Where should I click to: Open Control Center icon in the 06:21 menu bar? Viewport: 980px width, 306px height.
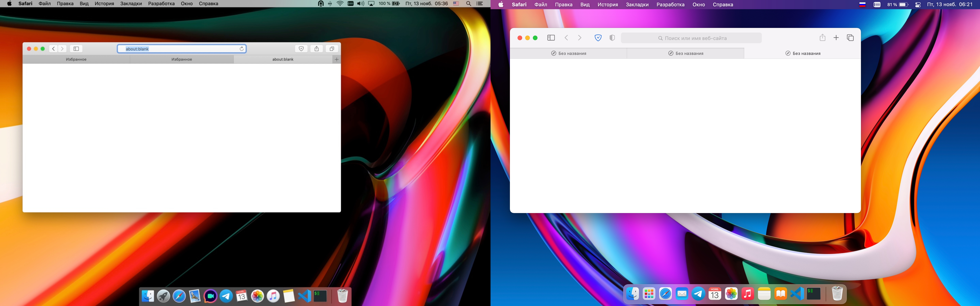[918, 5]
